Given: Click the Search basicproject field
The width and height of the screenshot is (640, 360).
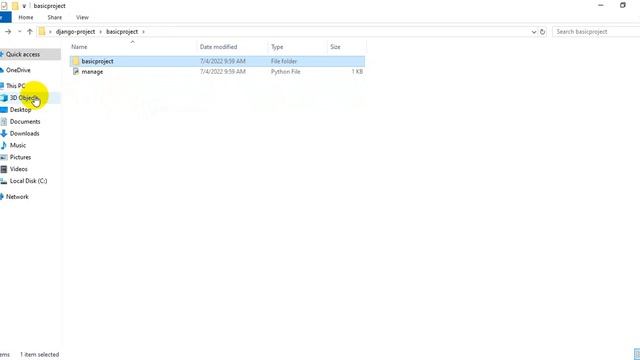Looking at the screenshot, I should click(596, 31).
